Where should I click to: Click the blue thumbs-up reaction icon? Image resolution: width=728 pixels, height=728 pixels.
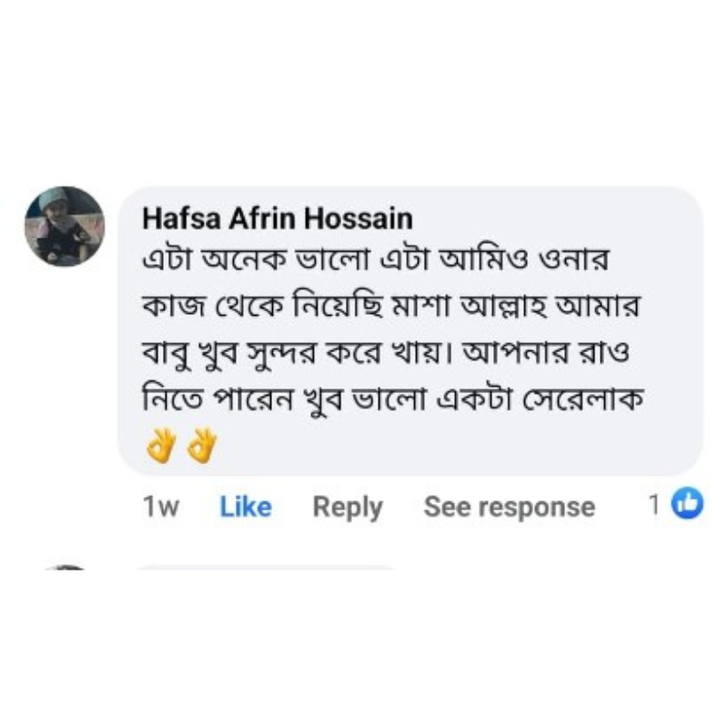tap(688, 504)
